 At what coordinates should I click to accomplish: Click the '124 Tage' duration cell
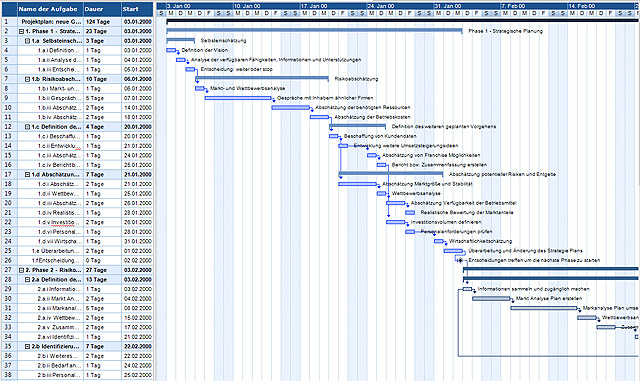click(x=102, y=22)
